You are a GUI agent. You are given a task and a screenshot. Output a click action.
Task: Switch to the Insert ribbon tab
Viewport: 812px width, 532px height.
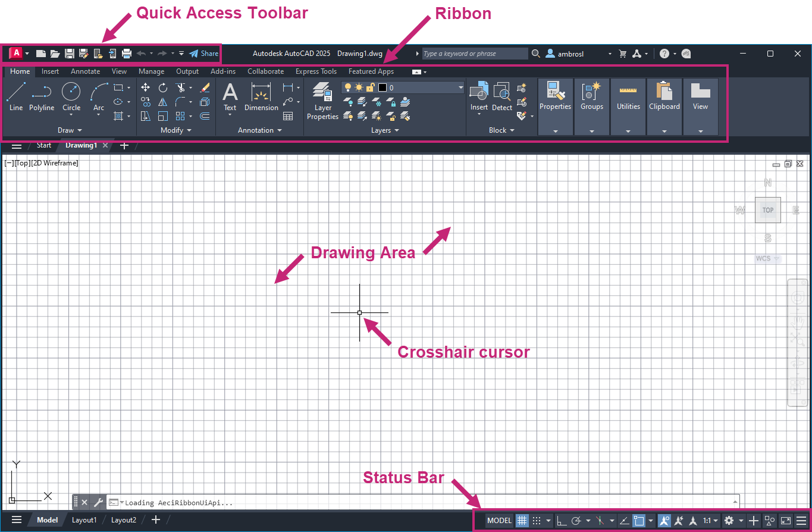pos(50,71)
